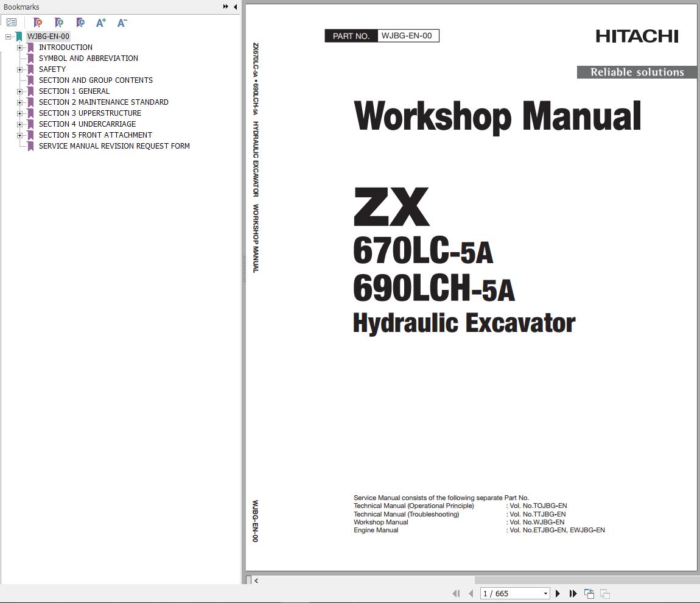Open the SAFETY bookmark
Image resolution: width=700 pixels, height=603 pixels.
[x=52, y=69]
